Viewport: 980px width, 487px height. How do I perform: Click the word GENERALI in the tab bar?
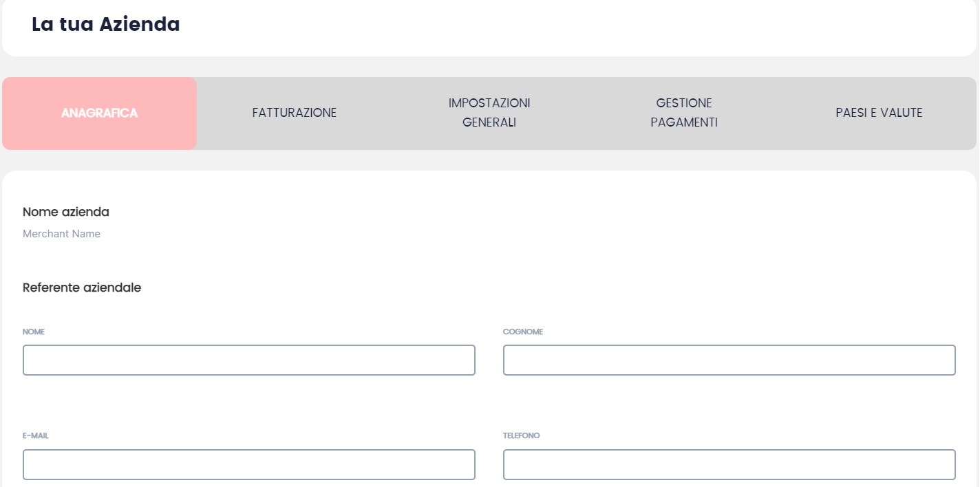pos(489,123)
